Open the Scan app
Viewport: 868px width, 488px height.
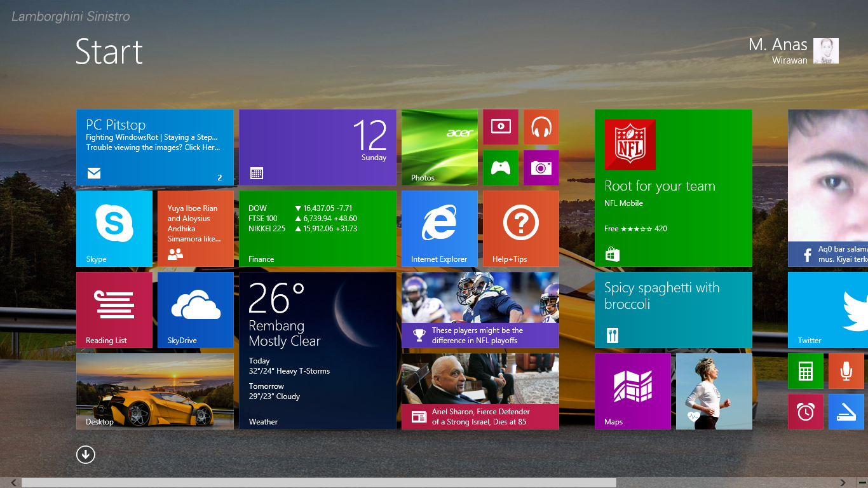(x=846, y=411)
